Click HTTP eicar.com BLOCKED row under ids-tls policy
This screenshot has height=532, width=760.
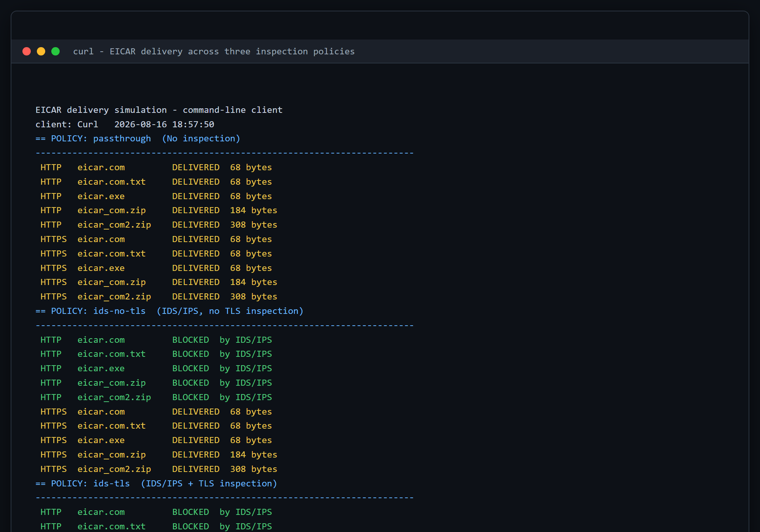(x=156, y=512)
